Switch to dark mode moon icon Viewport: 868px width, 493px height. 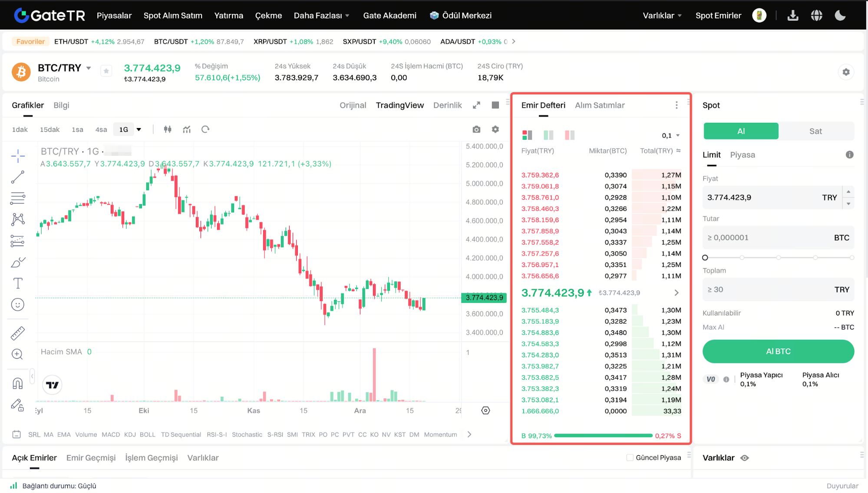click(840, 16)
